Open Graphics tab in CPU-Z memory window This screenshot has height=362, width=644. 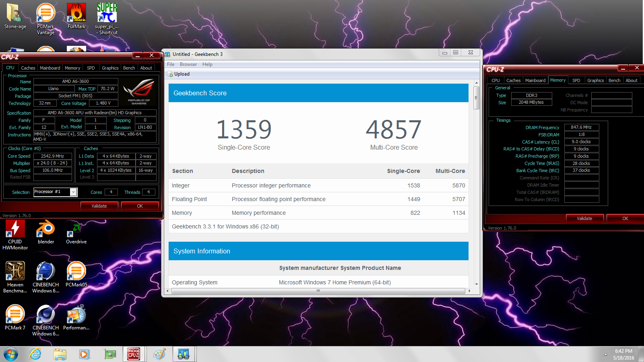[x=596, y=80]
